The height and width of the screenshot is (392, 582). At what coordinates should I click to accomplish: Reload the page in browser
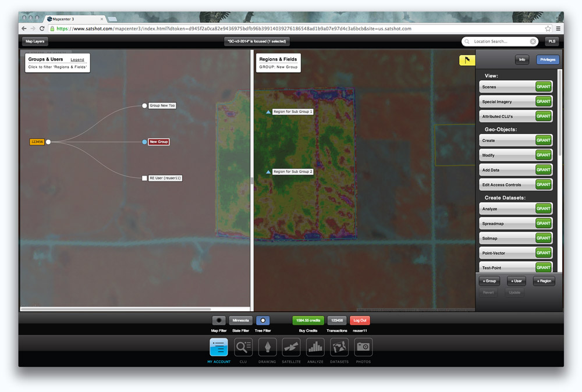(42, 28)
